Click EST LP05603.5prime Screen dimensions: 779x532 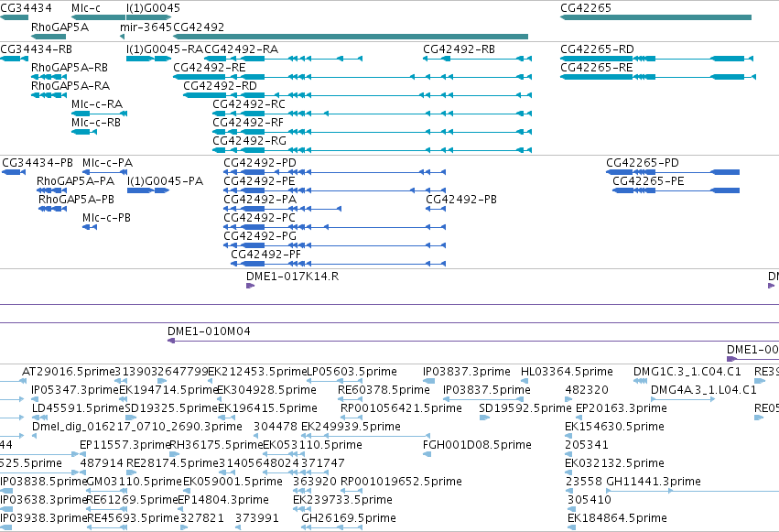pos(334,381)
